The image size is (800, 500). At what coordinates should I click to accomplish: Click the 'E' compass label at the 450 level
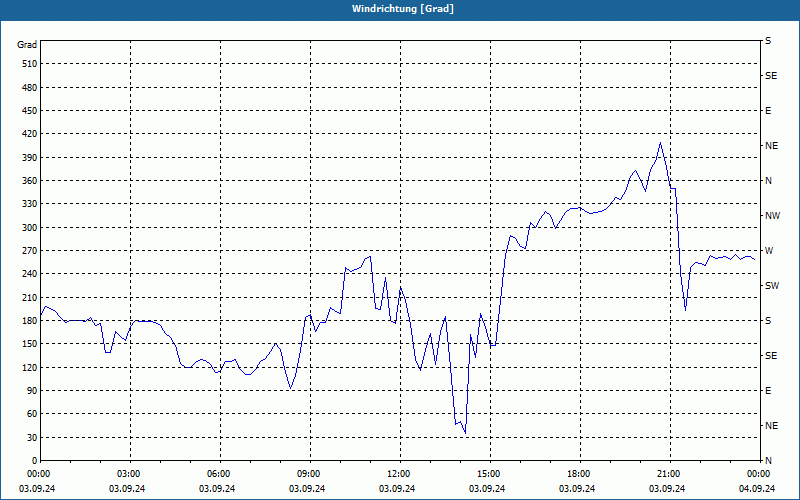[x=768, y=111]
